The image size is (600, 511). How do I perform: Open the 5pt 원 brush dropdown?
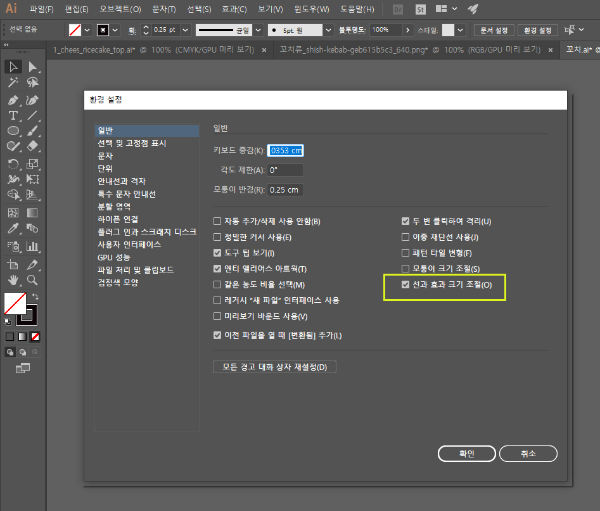[x=328, y=30]
